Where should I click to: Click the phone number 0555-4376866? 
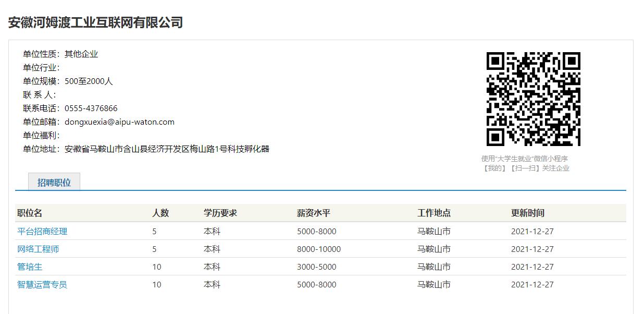coord(91,108)
